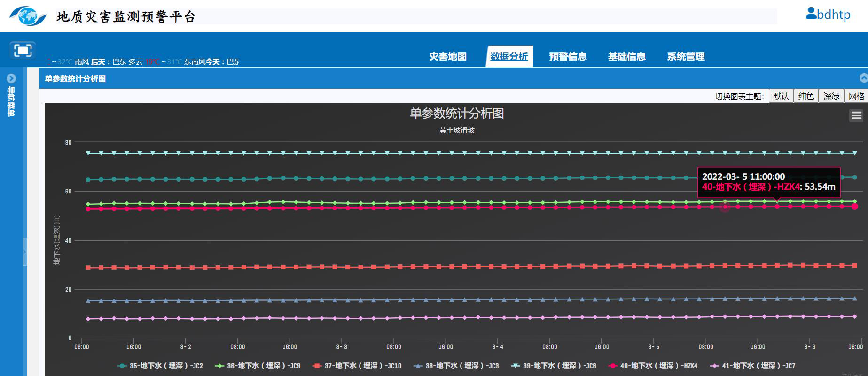Click the highlighted HZK4 data point
Image resolution: width=868 pixels, height=376 pixels.
coord(725,207)
